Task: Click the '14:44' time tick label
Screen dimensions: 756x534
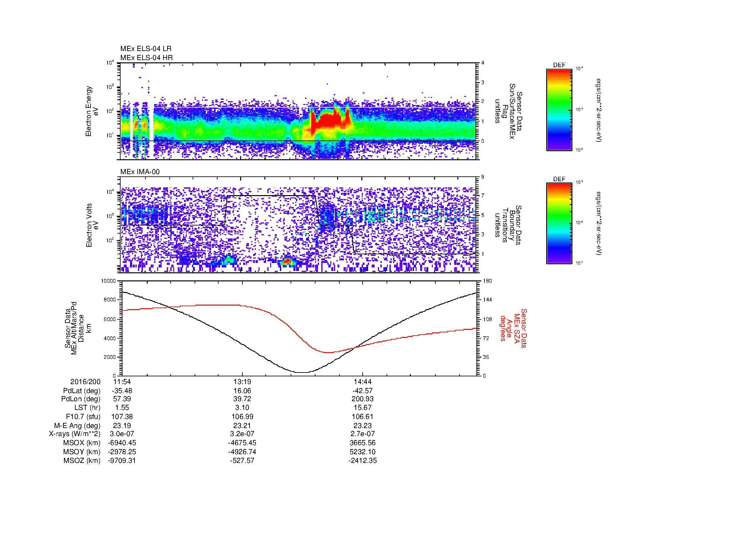Action: [x=363, y=382]
